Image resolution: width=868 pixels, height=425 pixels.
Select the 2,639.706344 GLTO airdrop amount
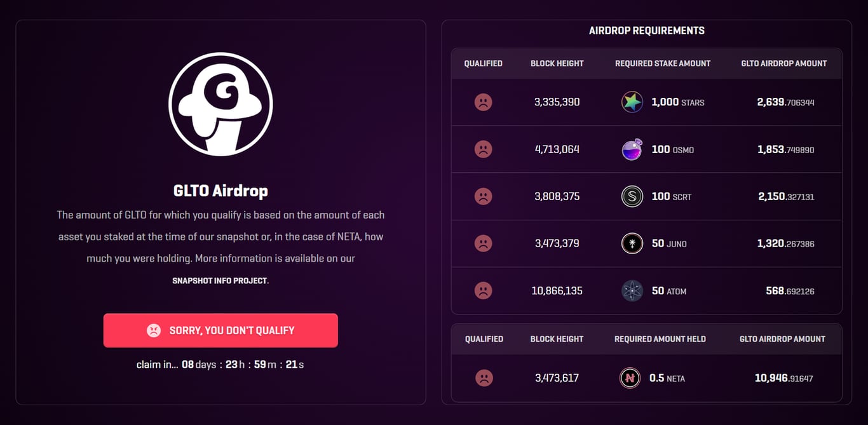(786, 102)
